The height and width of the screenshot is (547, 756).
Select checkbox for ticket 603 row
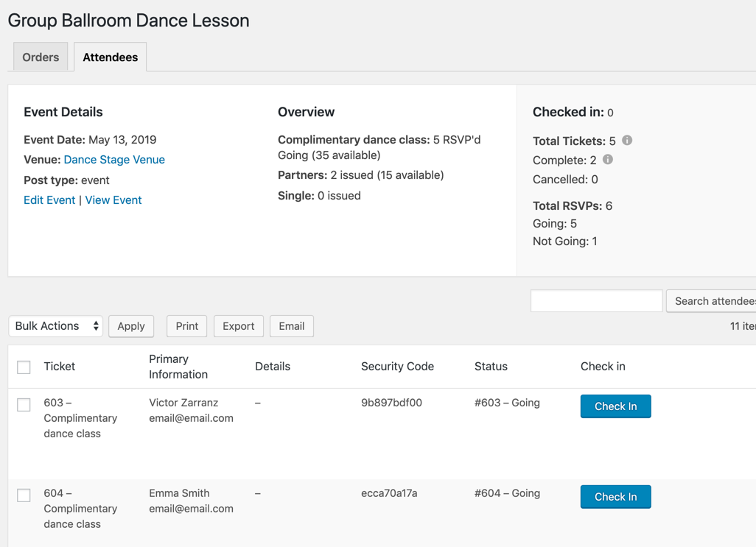(x=24, y=404)
